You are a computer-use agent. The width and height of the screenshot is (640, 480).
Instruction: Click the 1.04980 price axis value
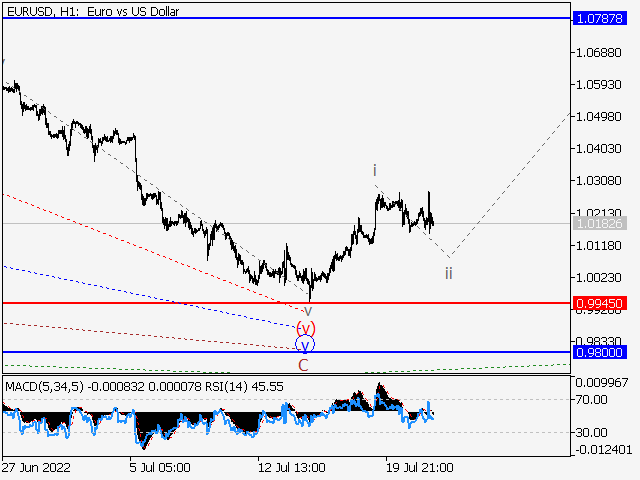point(598,117)
